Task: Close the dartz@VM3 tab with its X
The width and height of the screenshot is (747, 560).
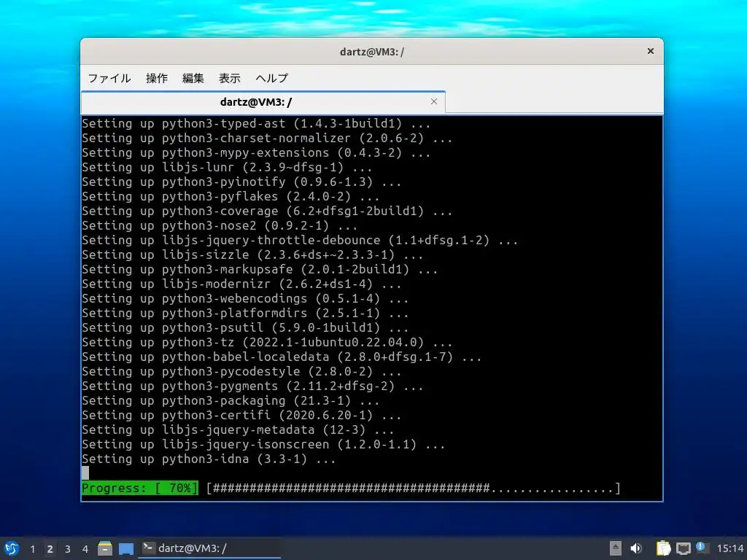Action: click(x=433, y=101)
